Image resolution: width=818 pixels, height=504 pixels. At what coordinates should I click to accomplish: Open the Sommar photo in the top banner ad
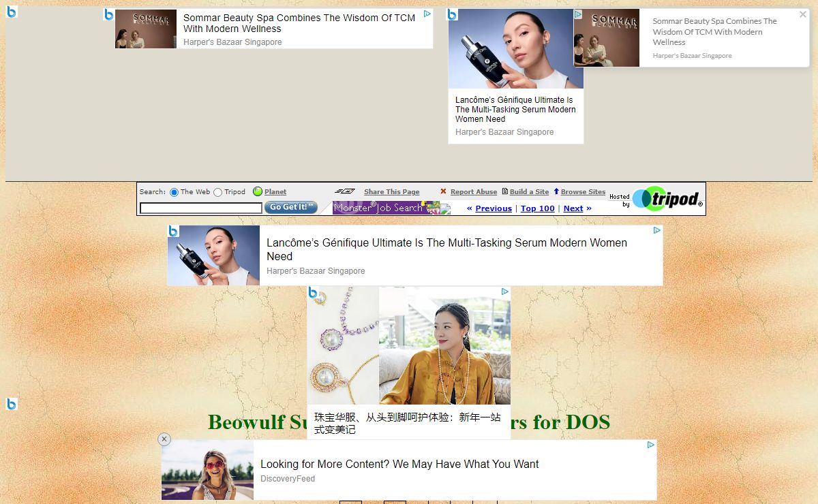pyautogui.click(x=146, y=29)
